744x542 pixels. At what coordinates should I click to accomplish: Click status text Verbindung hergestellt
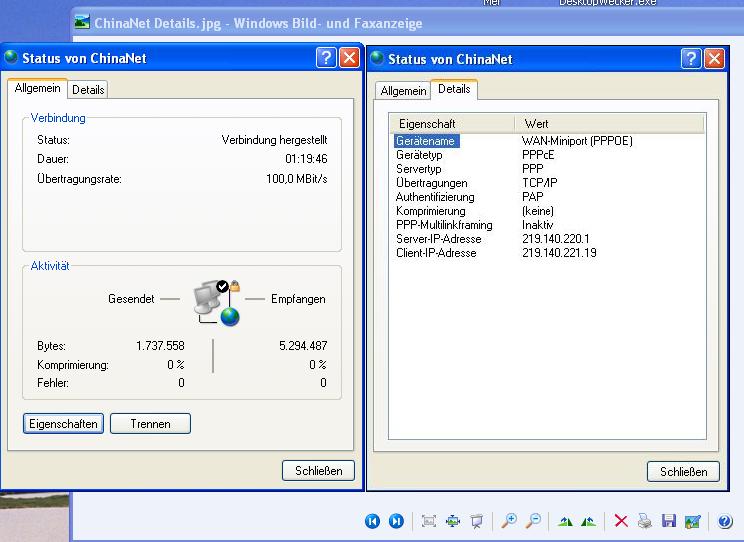pos(274,140)
